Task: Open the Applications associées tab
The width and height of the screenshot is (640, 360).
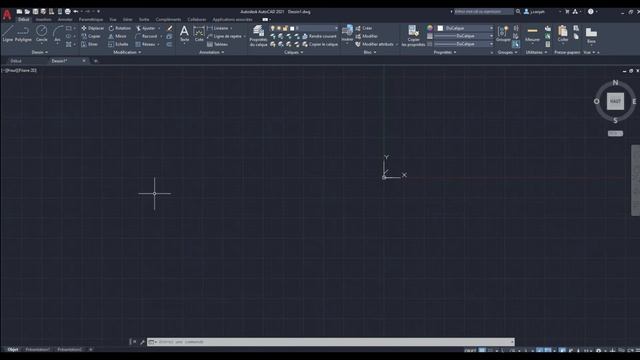Action: pos(232,19)
